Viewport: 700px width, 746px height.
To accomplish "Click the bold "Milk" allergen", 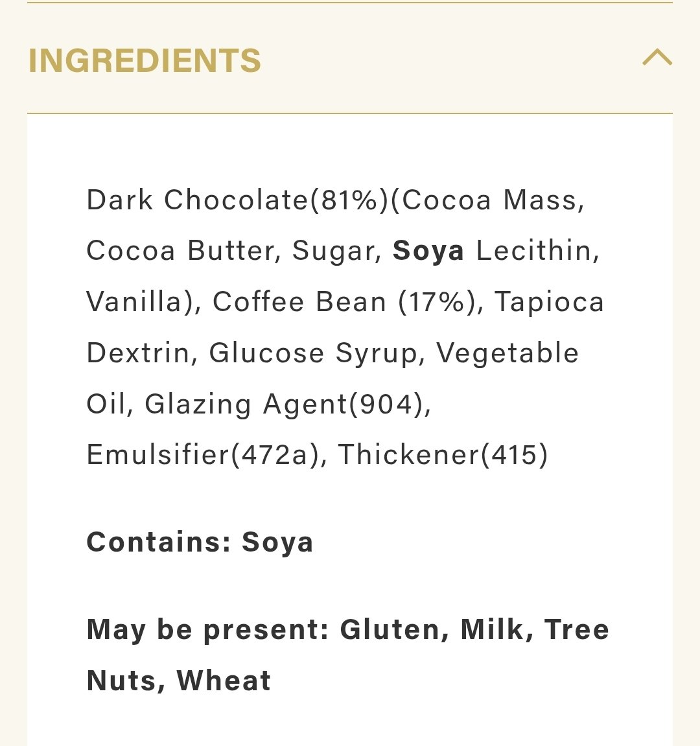I will coord(493,629).
